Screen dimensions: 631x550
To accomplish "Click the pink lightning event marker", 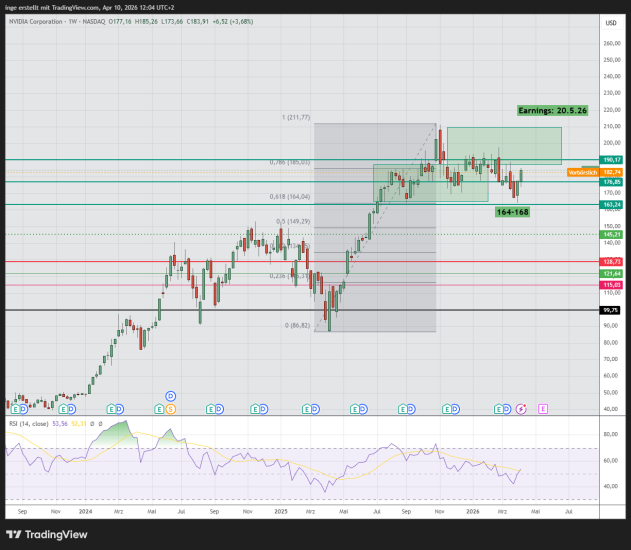I will [x=520, y=409].
